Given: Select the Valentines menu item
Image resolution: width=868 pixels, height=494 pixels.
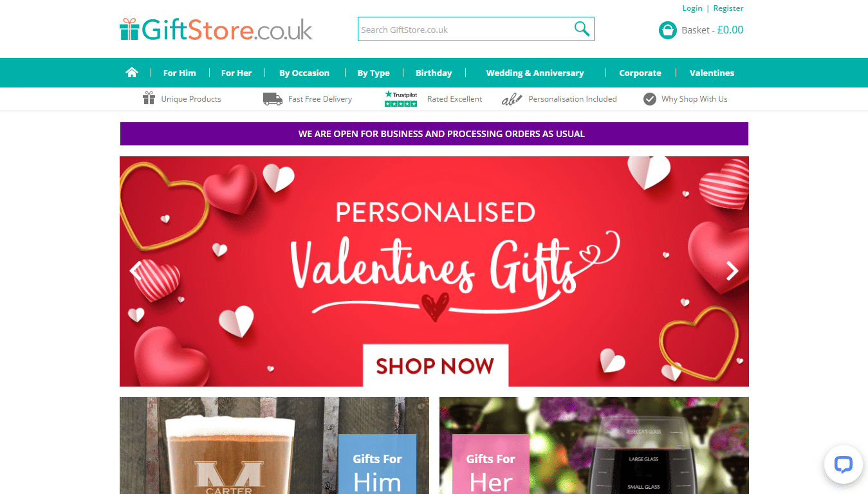Looking at the screenshot, I should (x=712, y=73).
